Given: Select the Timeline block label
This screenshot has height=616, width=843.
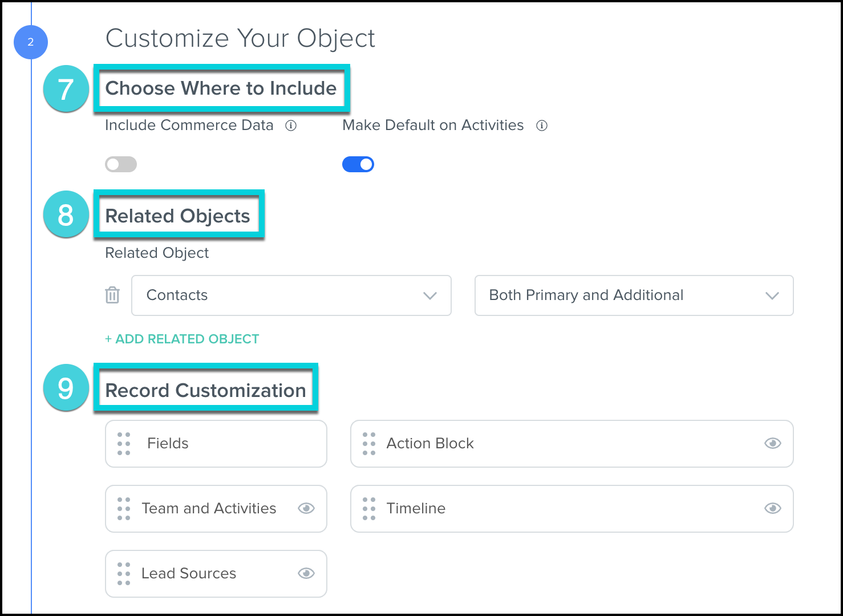Looking at the screenshot, I should tap(416, 509).
